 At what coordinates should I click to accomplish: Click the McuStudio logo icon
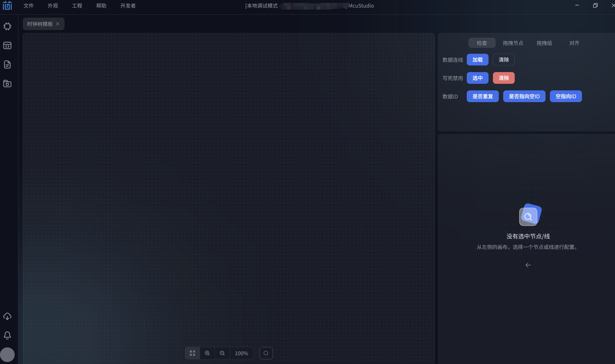pos(7,5)
